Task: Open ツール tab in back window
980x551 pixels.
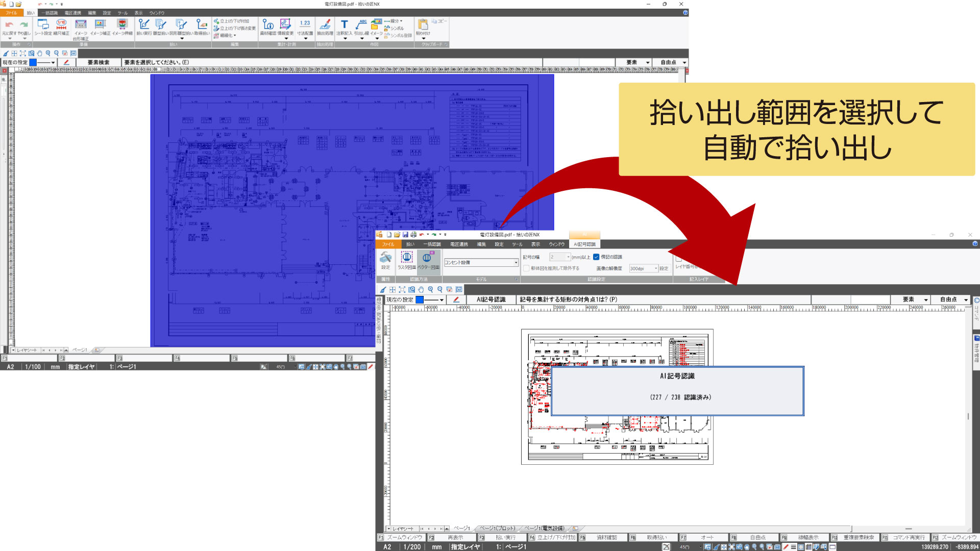Action: coord(122,13)
